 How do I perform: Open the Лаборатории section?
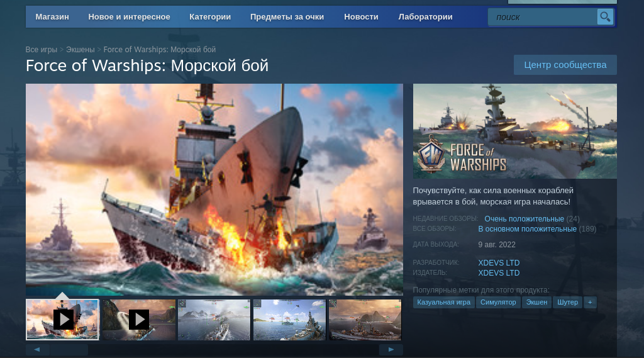pyautogui.click(x=425, y=17)
